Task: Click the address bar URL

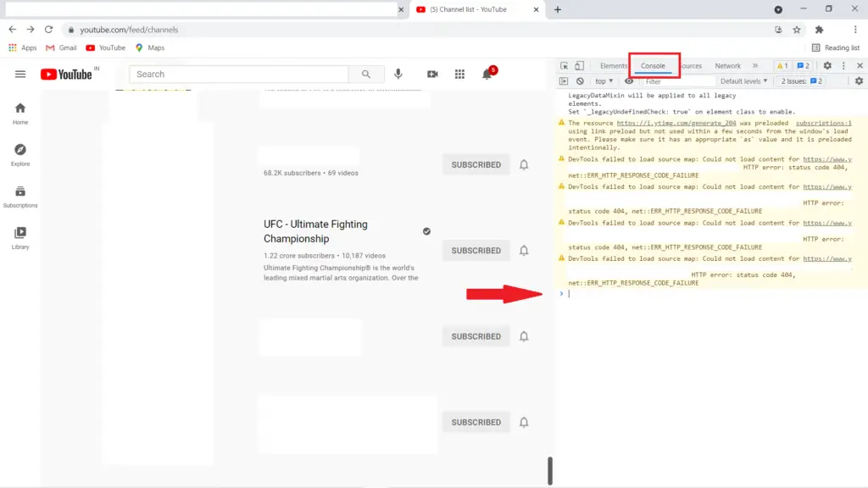Action: point(129,30)
